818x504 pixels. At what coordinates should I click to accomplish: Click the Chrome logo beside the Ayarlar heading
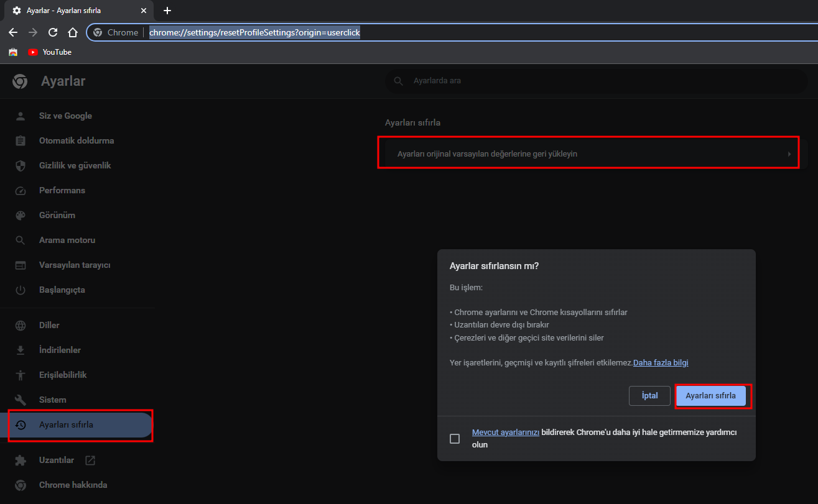20,81
